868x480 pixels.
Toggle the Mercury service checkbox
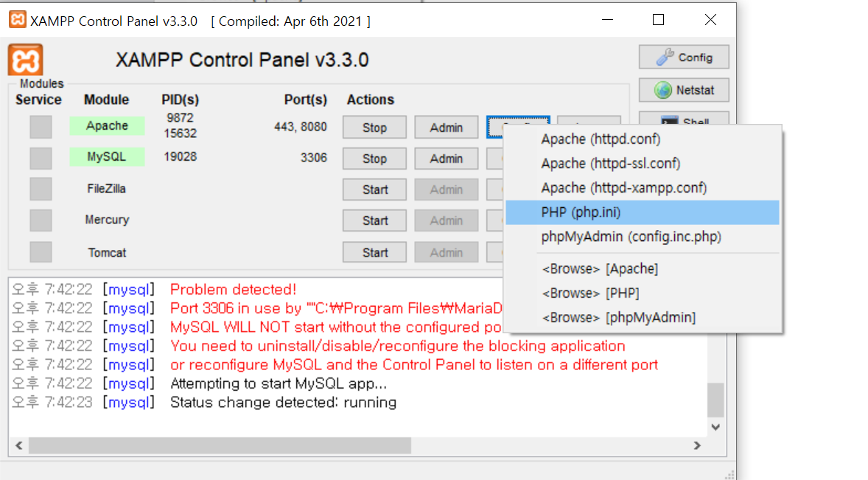click(41, 220)
